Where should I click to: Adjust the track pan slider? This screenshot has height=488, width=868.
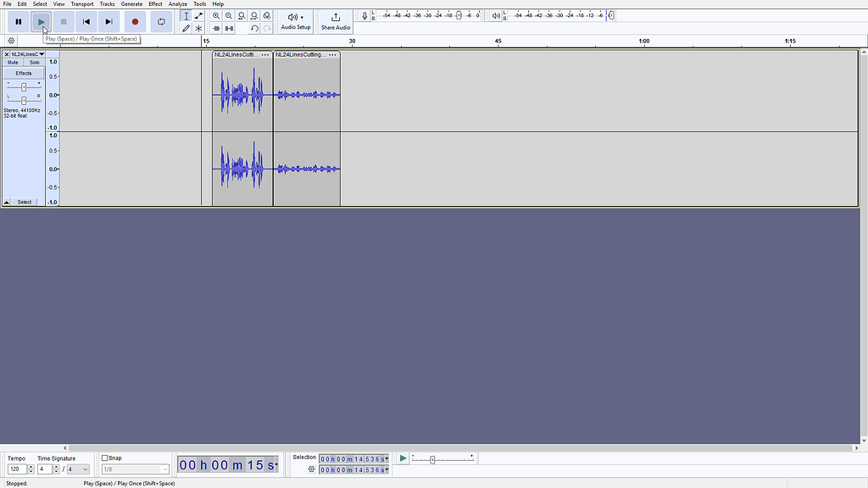[24, 100]
